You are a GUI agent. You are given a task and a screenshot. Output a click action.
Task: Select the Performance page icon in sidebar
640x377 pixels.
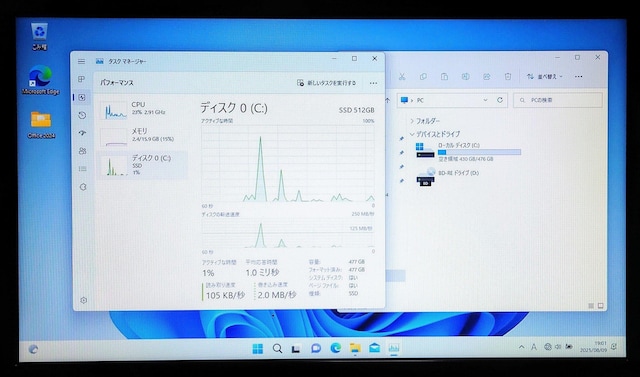pyautogui.click(x=82, y=97)
